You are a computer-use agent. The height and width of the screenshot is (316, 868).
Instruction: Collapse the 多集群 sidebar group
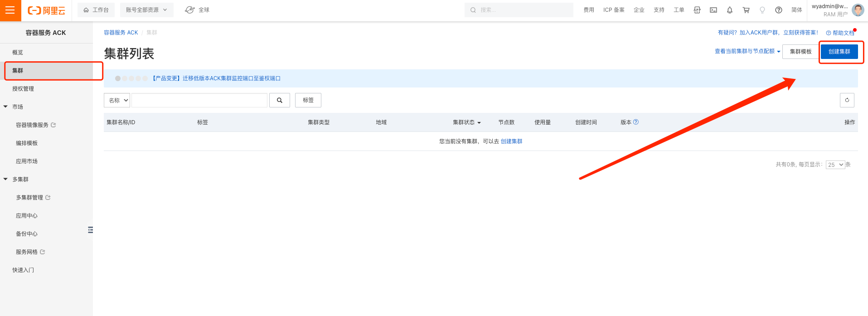click(x=5, y=180)
